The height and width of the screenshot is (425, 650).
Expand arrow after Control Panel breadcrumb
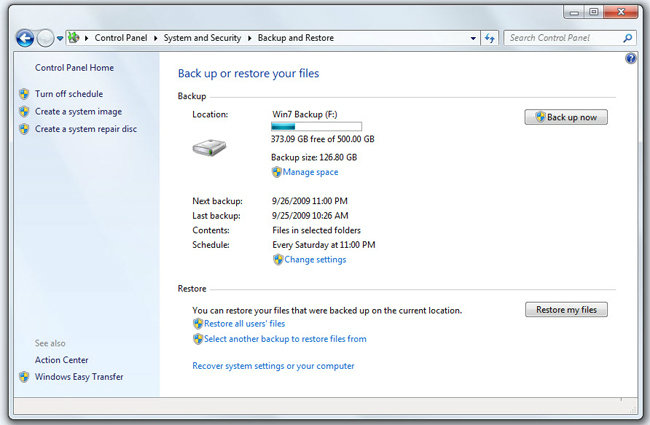click(x=155, y=38)
